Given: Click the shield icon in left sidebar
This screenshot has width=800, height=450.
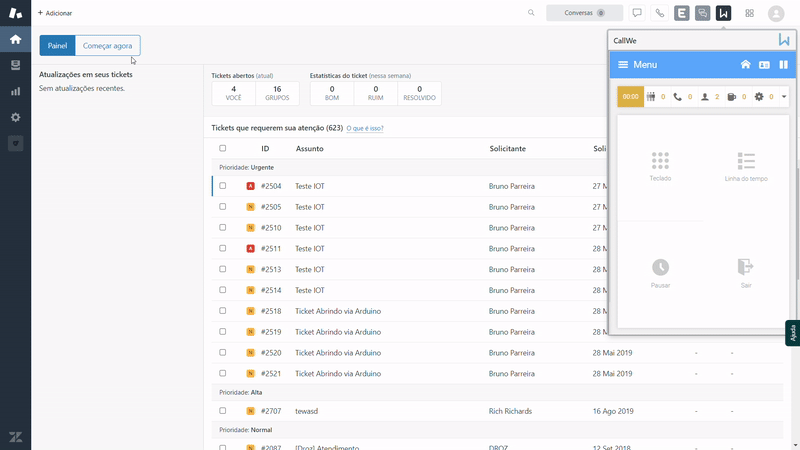Looking at the screenshot, I should 15,143.
